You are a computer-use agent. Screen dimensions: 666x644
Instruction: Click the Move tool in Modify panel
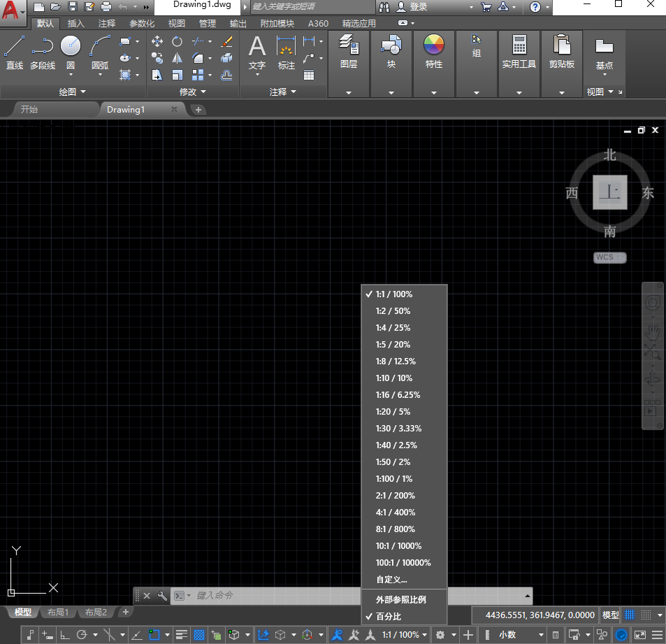pyautogui.click(x=157, y=41)
